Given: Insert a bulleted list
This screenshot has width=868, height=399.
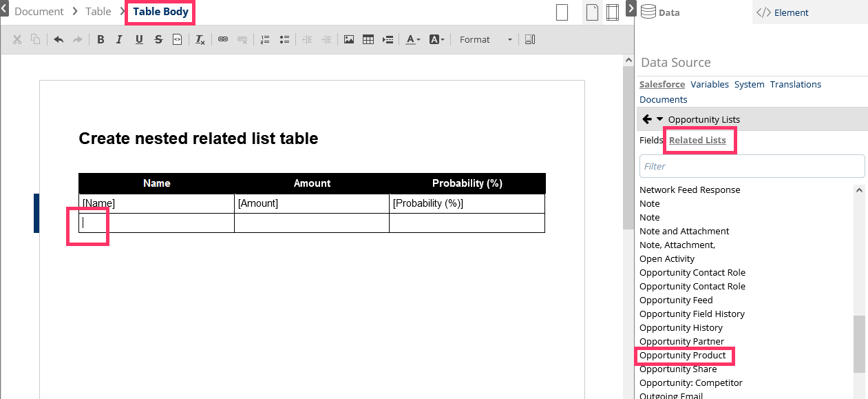Looking at the screenshot, I should pos(284,40).
